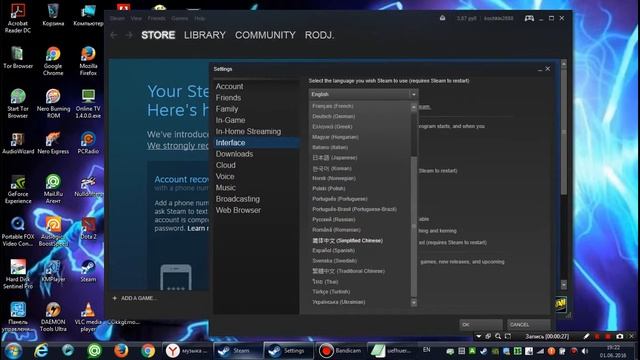Open the DAEMON Tools Ultra desktop icon
Viewport: 640px width, 360px height.
(x=53, y=317)
